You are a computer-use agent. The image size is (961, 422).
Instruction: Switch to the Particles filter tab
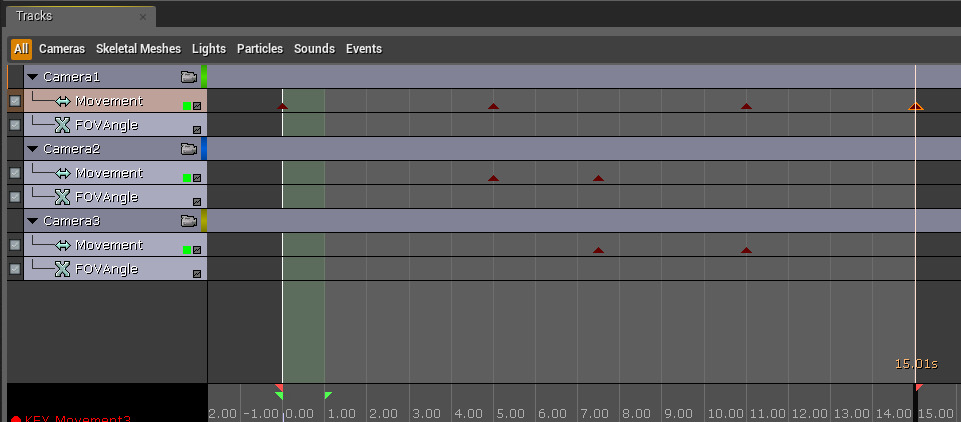260,49
